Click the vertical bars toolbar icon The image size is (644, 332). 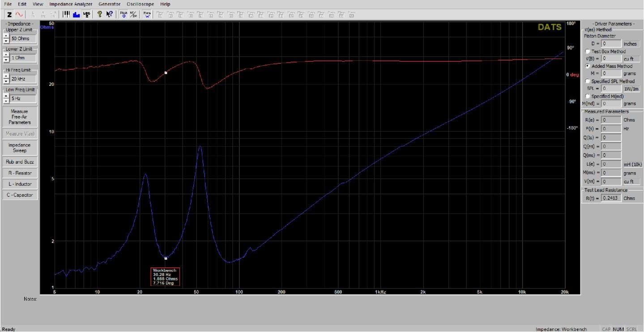click(x=66, y=14)
